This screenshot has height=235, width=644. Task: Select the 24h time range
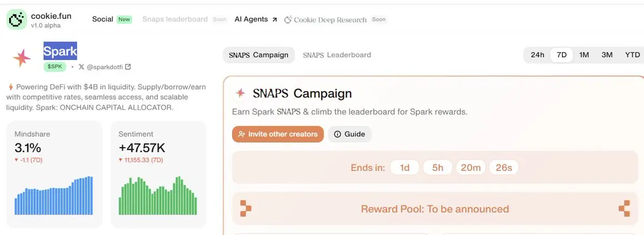[x=537, y=55]
